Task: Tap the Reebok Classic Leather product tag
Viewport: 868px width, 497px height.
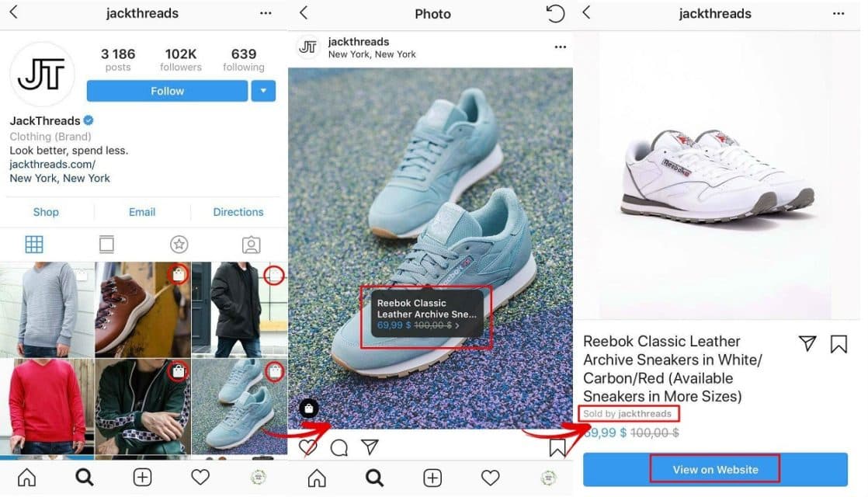Action: (425, 314)
